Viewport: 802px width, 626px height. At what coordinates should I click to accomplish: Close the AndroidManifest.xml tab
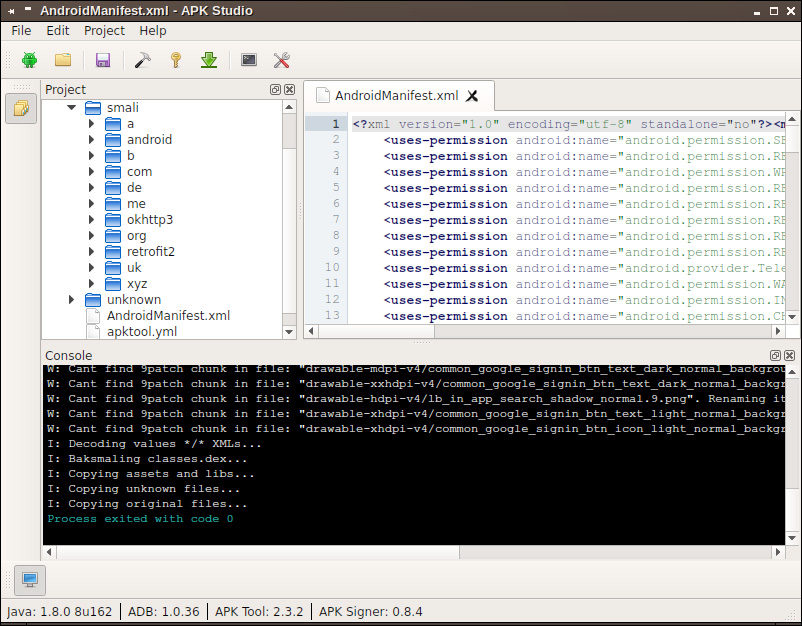[x=472, y=96]
